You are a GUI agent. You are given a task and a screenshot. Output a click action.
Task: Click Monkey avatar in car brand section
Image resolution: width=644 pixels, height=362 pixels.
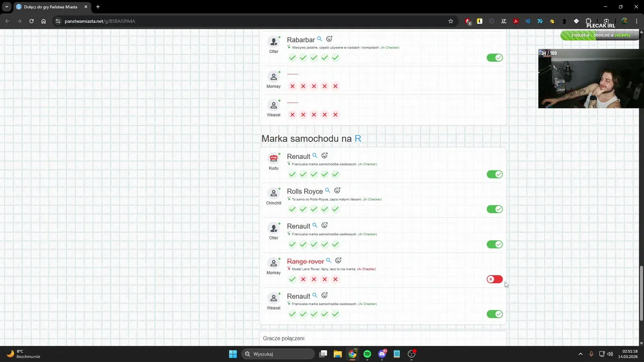click(x=274, y=263)
